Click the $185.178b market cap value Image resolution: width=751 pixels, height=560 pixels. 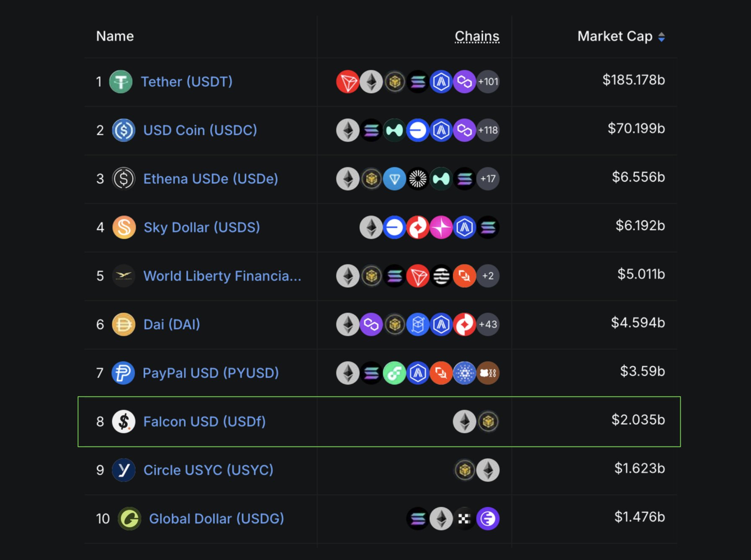point(633,80)
